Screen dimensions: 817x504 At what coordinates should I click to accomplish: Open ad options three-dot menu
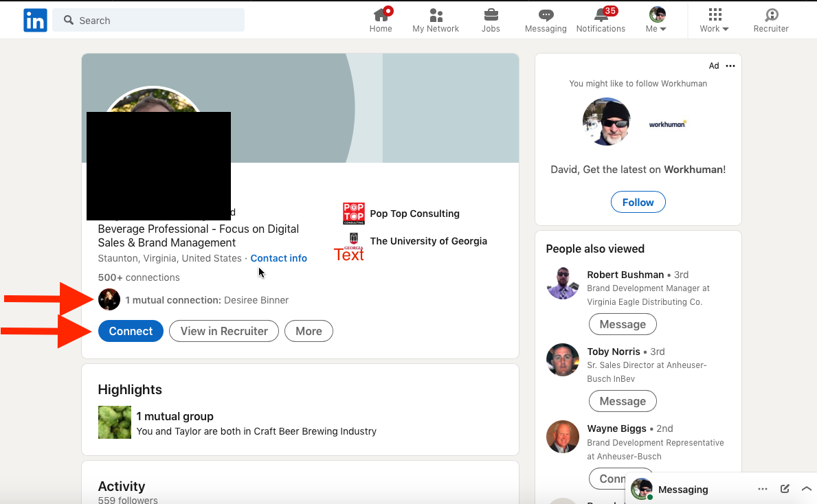(x=730, y=66)
